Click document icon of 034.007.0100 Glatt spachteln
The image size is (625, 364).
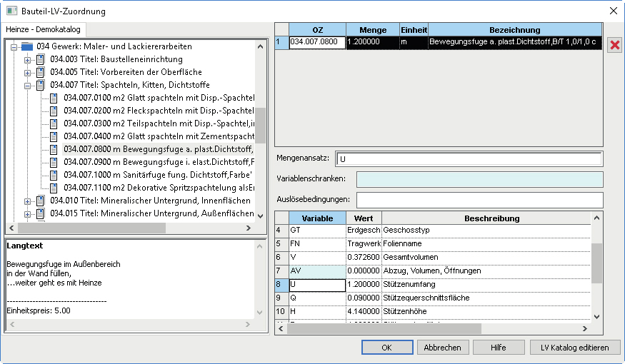click(54, 98)
